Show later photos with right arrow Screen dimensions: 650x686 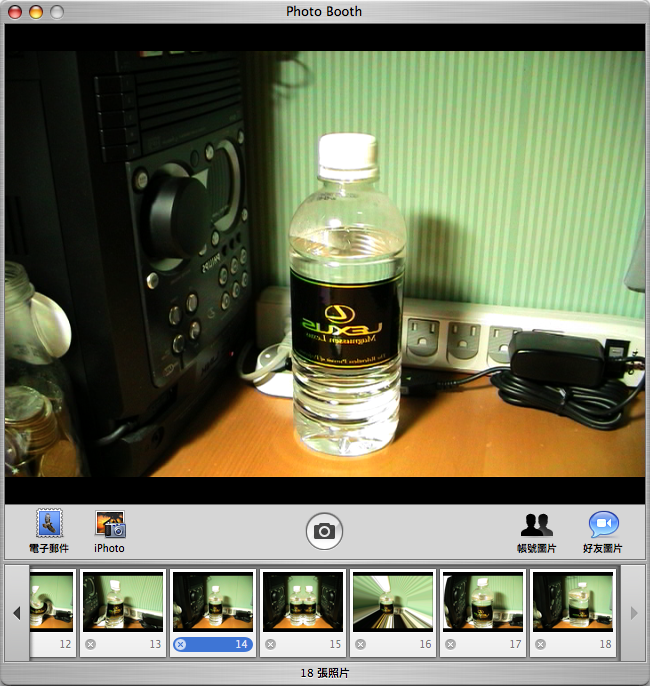[634, 613]
